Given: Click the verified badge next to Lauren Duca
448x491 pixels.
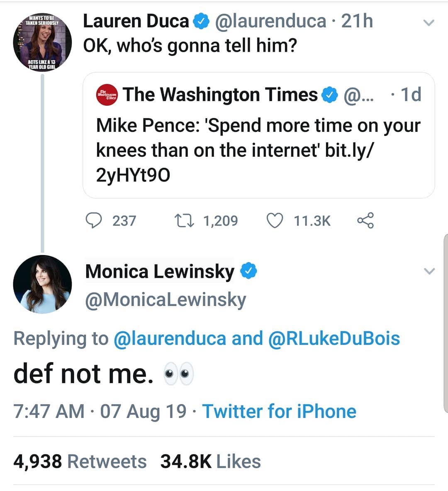Looking at the screenshot, I should [x=201, y=21].
